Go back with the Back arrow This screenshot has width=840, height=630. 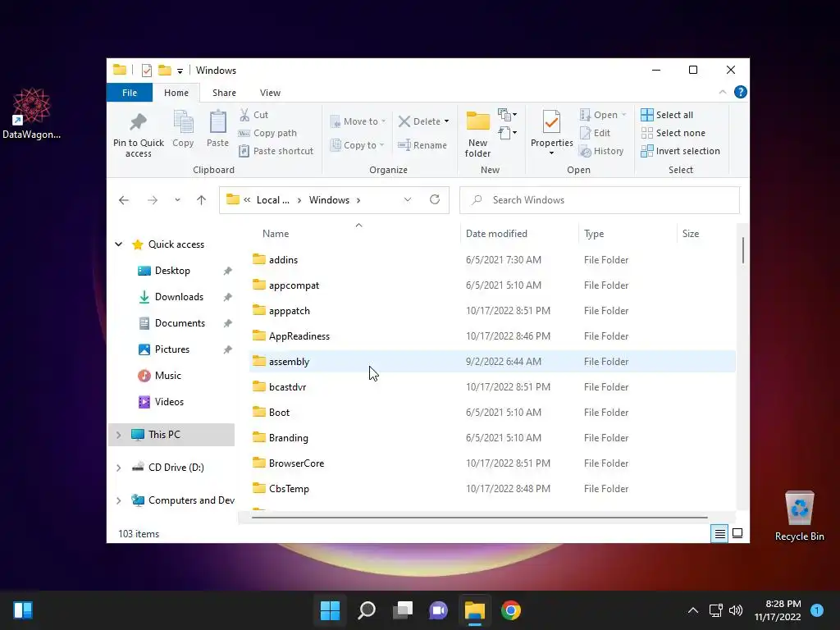tap(124, 200)
